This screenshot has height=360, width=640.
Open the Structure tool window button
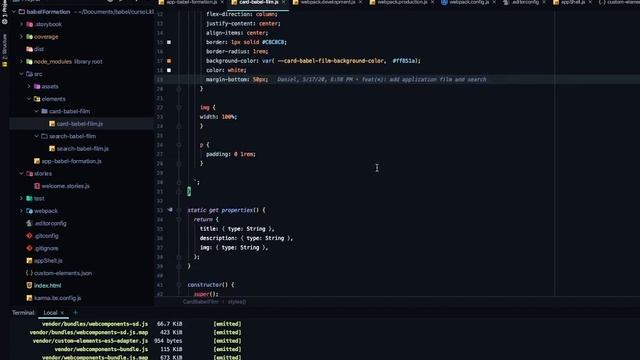point(5,49)
